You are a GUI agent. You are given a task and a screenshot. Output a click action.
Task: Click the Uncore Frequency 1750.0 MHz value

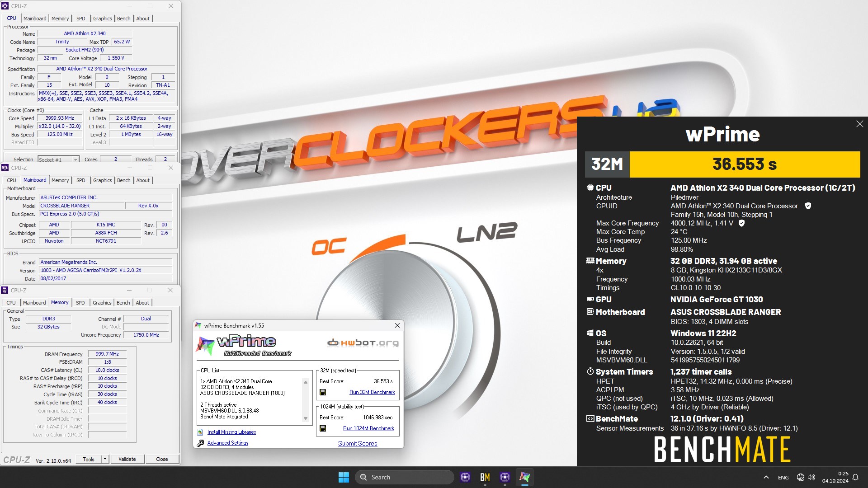point(146,335)
